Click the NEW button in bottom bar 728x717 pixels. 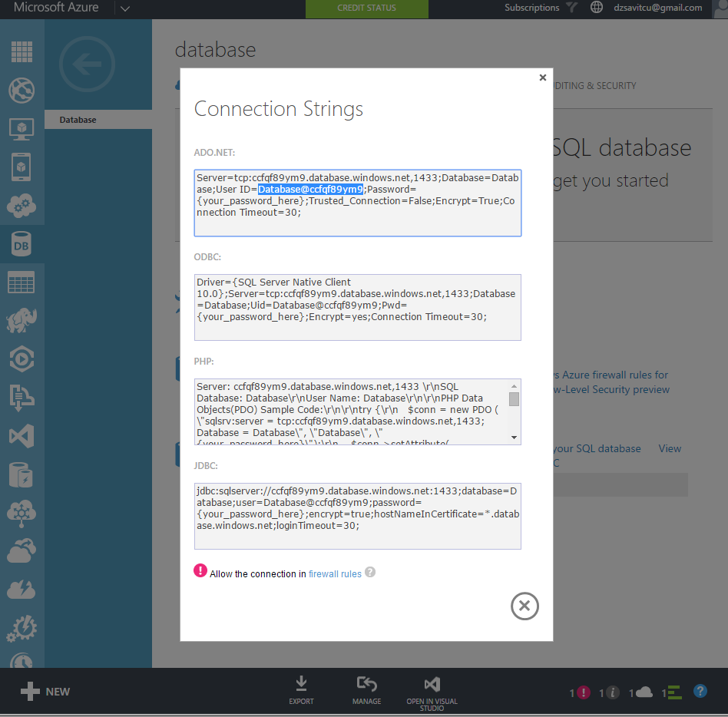tap(45, 692)
